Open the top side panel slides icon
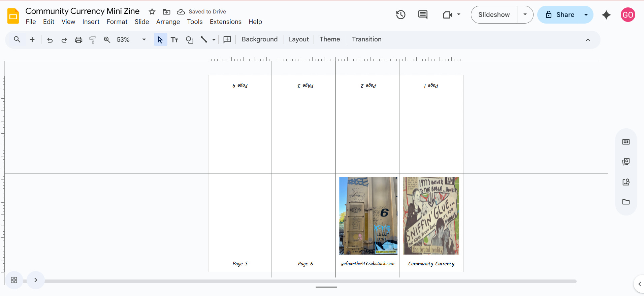This screenshot has width=644, height=296. (x=626, y=142)
